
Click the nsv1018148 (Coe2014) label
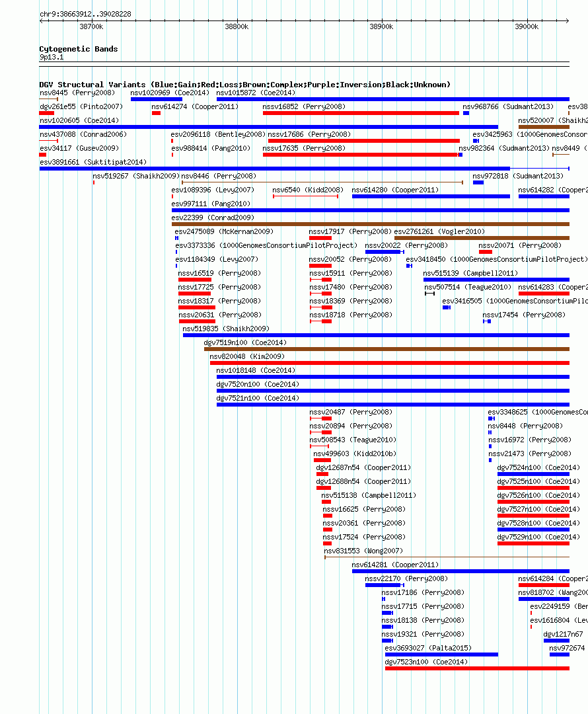[x=256, y=371]
